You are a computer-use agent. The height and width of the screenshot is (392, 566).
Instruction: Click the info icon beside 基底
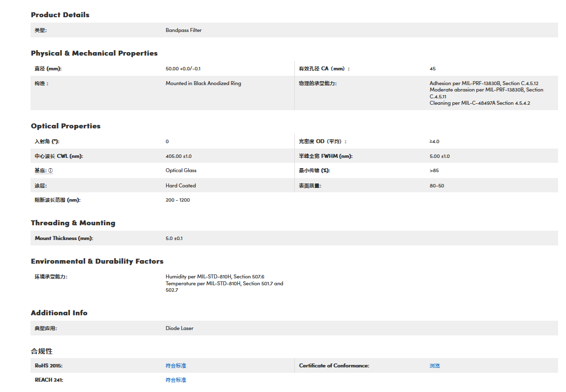click(x=50, y=171)
